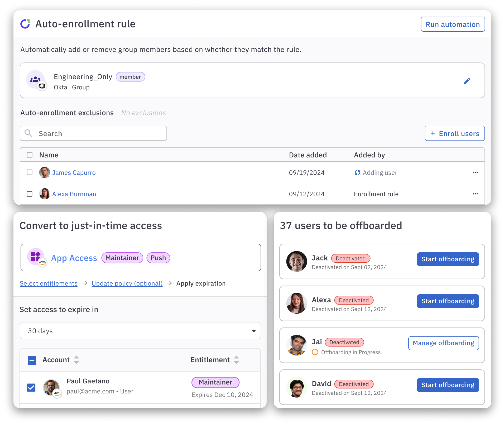This screenshot has width=504, height=424.
Task: Toggle the select-all checkbox in Name header
Action: tap(30, 155)
